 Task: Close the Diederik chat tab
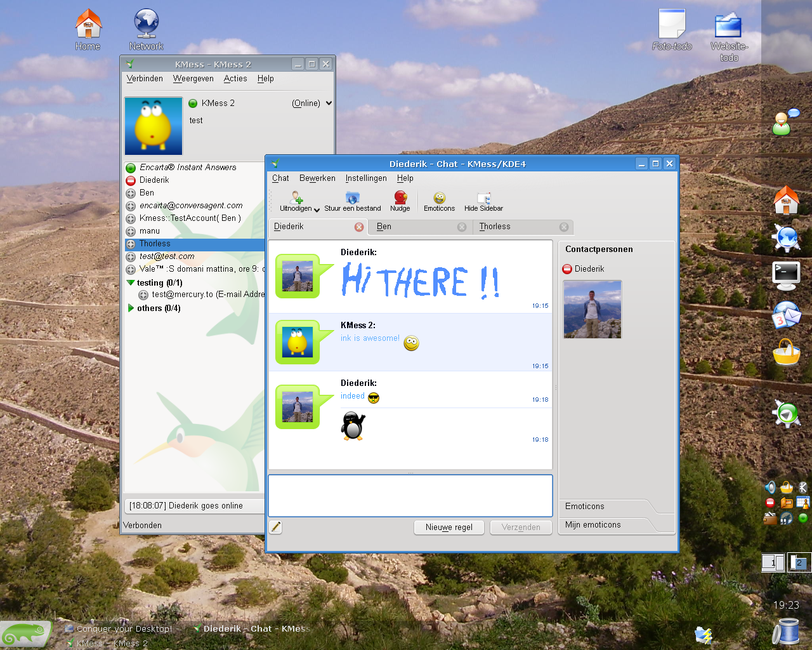(x=359, y=227)
